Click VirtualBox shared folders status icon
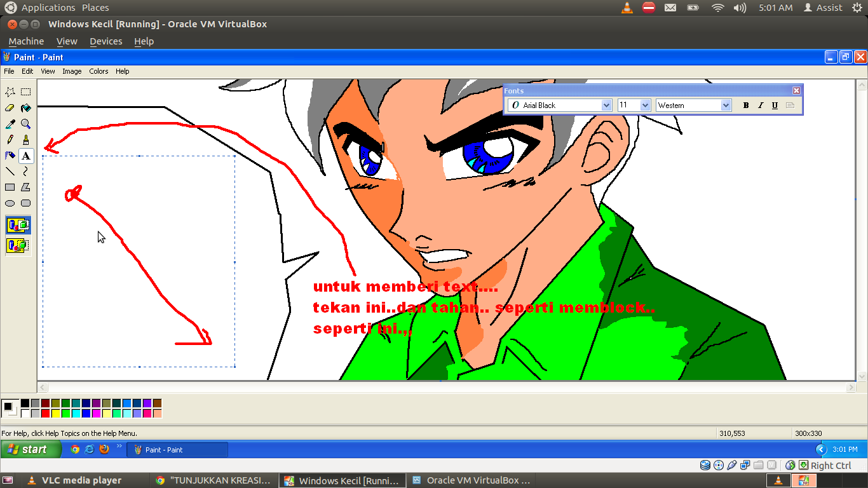The height and width of the screenshot is (488, 868). 759,465
